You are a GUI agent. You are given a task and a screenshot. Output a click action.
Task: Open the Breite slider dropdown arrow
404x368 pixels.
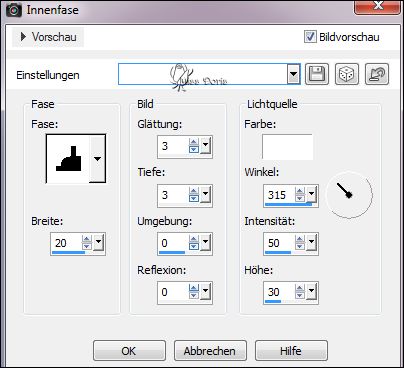pos(99,242)
